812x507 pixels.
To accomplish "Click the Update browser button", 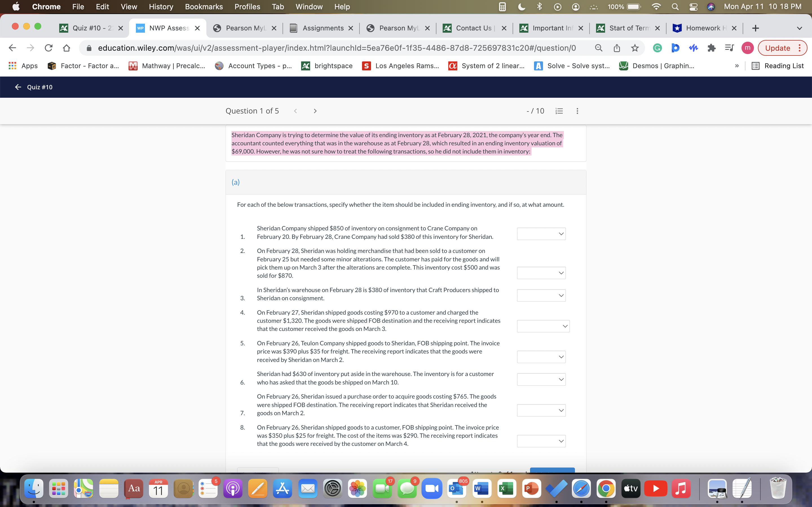I will click(778, 48).
